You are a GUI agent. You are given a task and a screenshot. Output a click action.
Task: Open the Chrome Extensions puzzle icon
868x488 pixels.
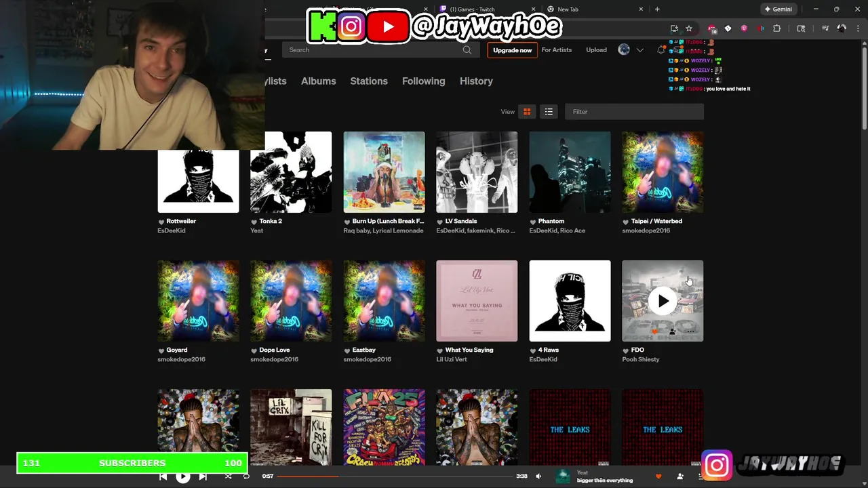click(777, 28)
